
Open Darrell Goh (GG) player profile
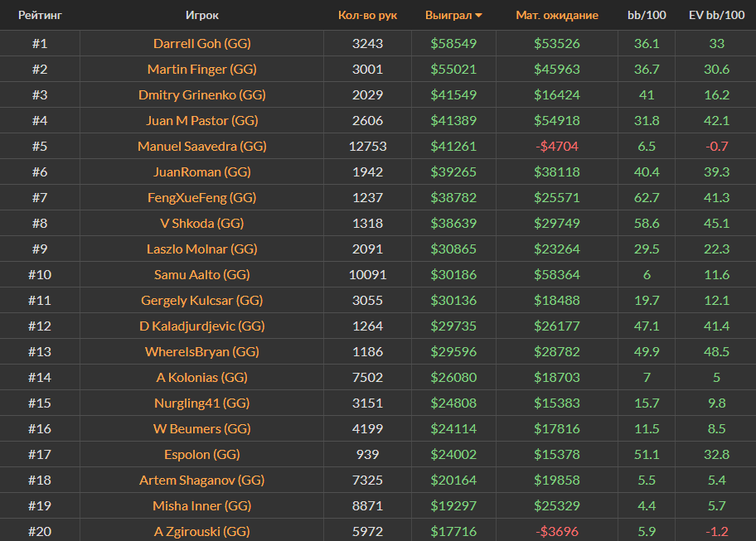click(x=202, y=43)
